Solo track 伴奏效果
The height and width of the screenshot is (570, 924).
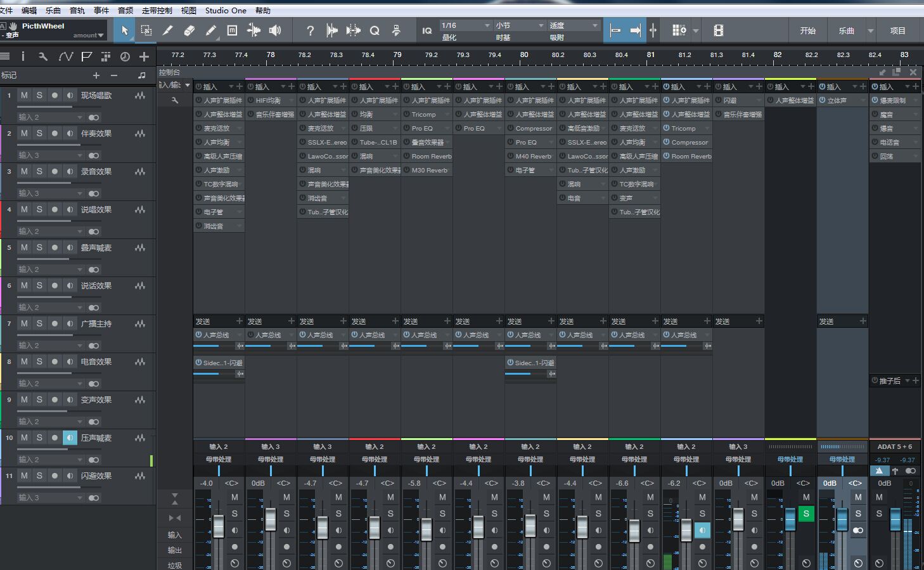click(x=39, y=133)
